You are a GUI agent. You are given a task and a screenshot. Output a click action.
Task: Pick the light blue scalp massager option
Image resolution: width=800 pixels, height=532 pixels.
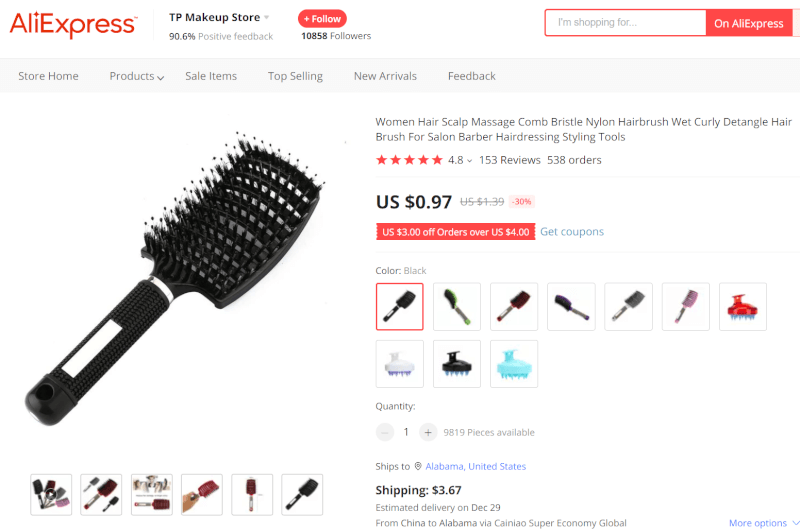coord(514,364)
